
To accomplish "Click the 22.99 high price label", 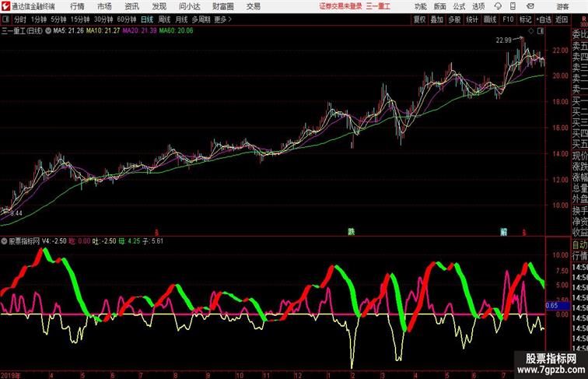I will click(504, 40).
